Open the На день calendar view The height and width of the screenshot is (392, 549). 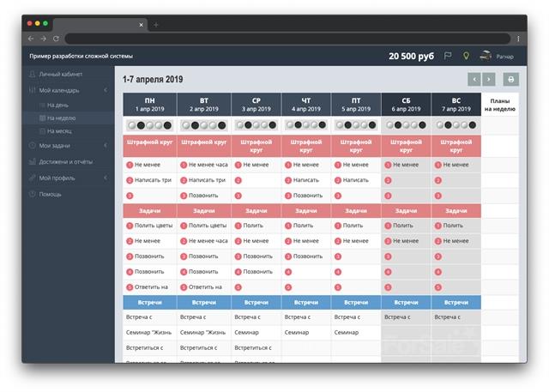pos(58,104)
